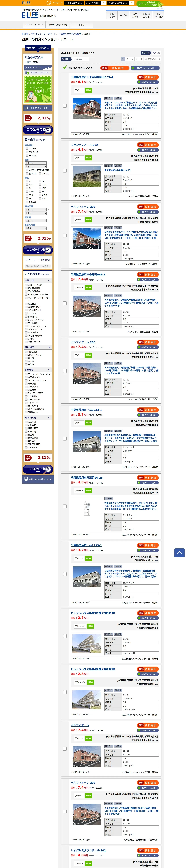Click 無料 資料請求 for 下永吉字柳坪台367-4 listing
186x868 pixels.
[148, 77]
